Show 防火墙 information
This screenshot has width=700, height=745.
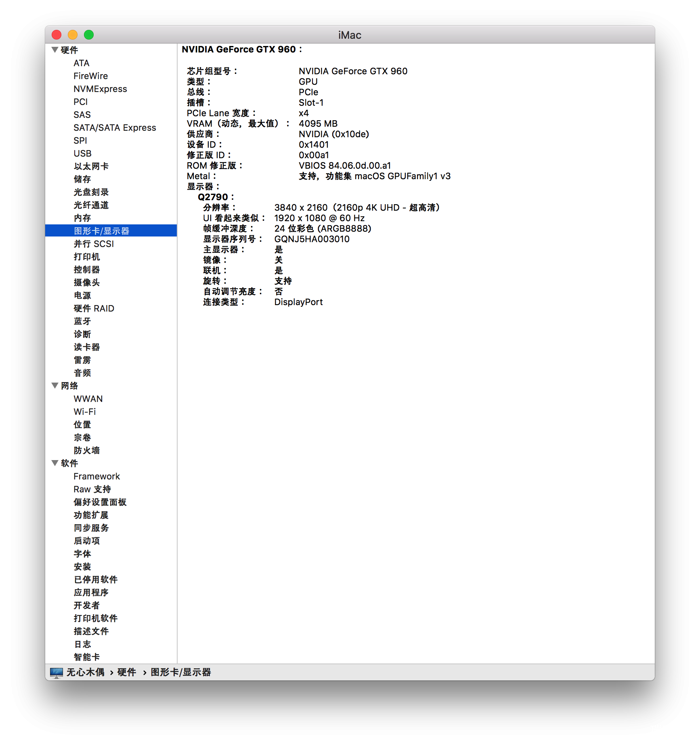tap(87, 450)
